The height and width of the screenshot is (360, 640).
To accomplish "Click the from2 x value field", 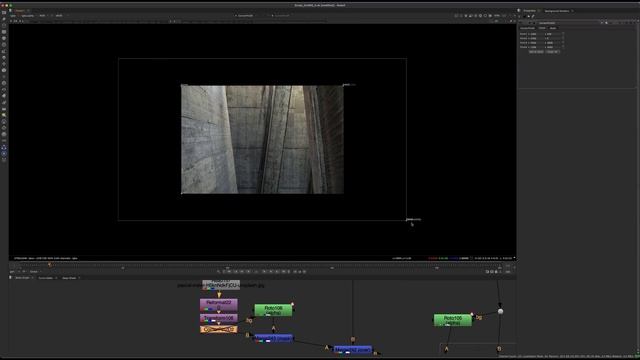I will (x=537, y=38).
